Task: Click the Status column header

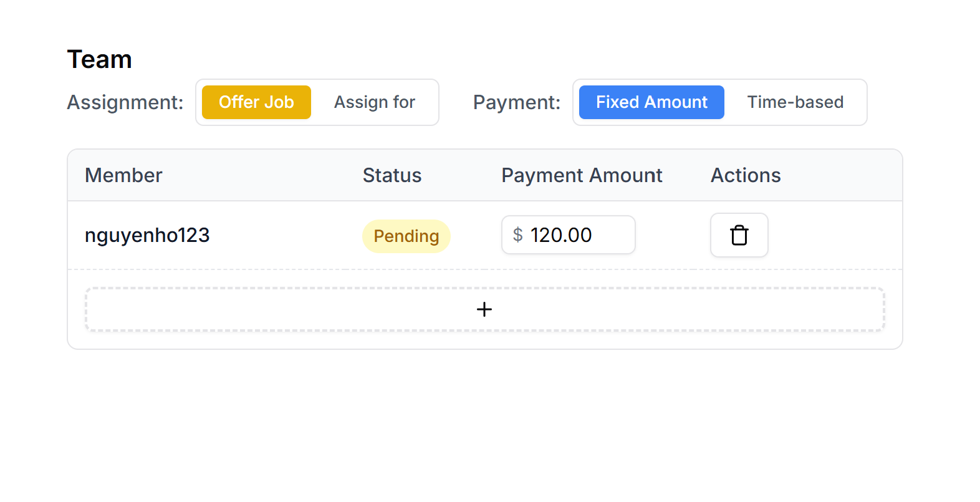Action: (392, 175)
